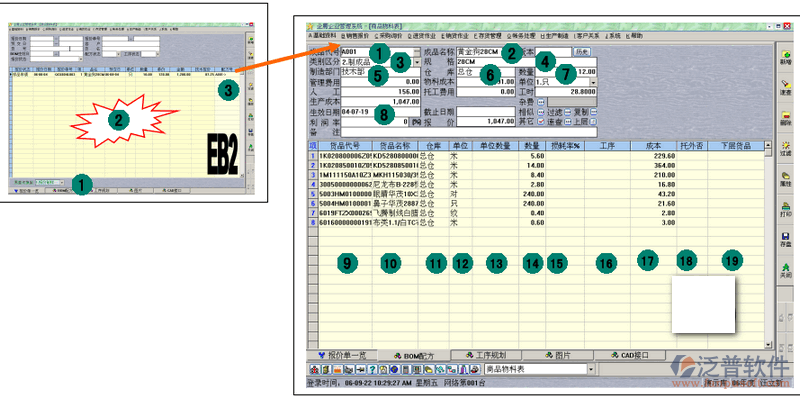
Task: Click the 报价单一览 tab button
Action: (x=340, y=355)
